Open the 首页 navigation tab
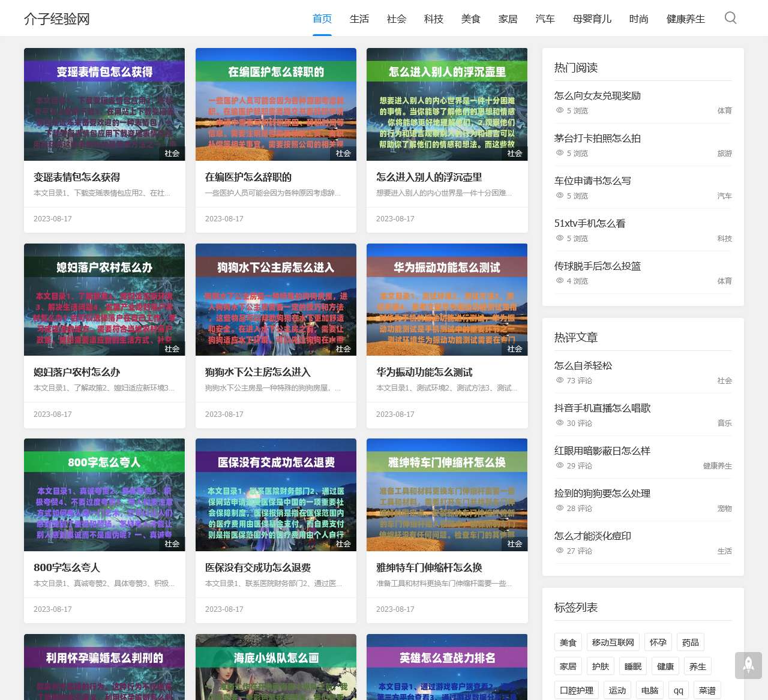Image resolution: width=768 pixels, height=700 pixels. click(x=322, y=19)
